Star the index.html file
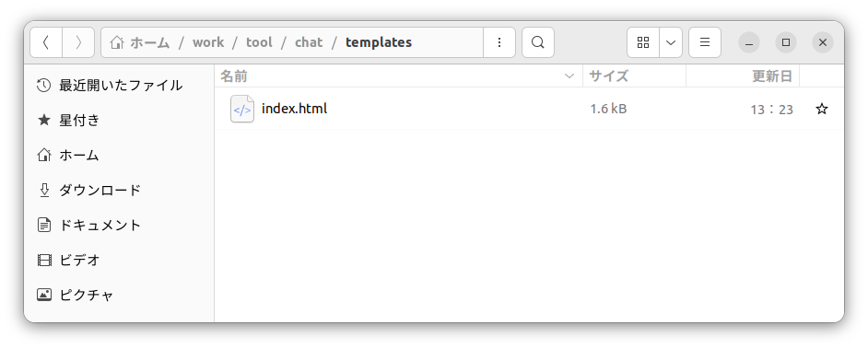 (822, 109)
